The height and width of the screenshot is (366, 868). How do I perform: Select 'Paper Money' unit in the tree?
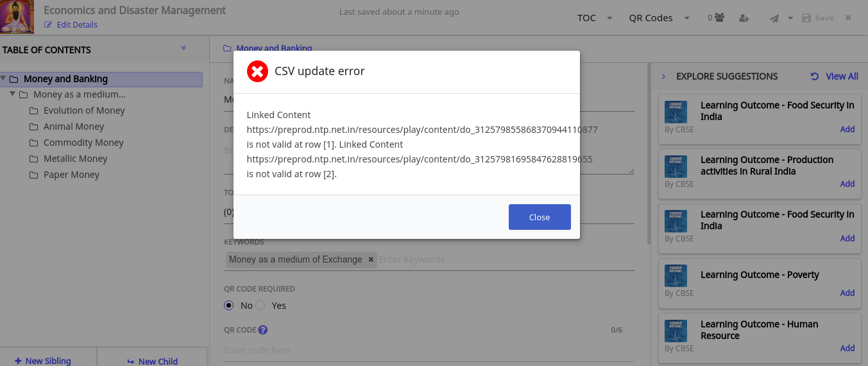[x=71, y=175]
